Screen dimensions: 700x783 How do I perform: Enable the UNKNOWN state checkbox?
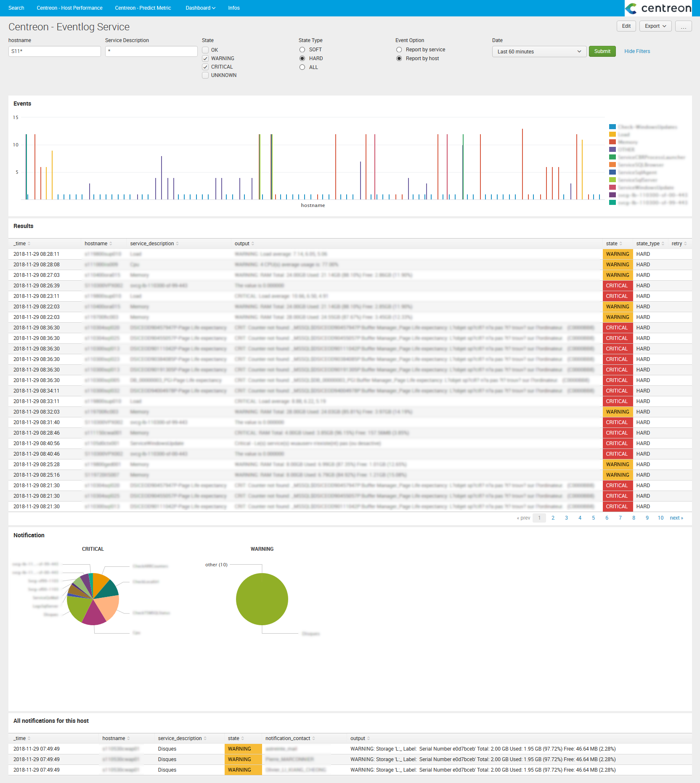point(205,75)
